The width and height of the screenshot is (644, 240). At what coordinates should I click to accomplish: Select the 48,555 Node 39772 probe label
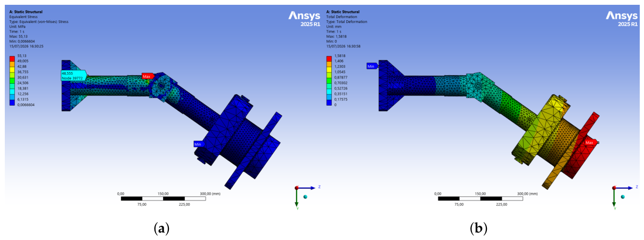[x=74, y=75]
